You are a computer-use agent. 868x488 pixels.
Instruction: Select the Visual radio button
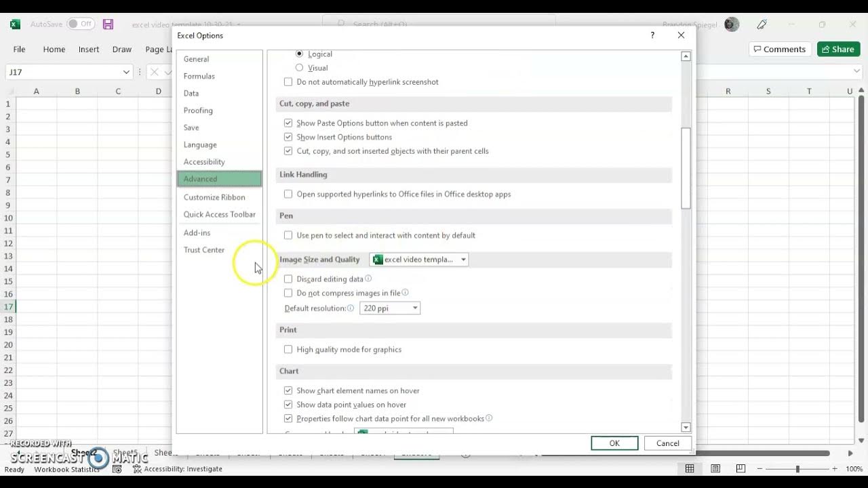(299, 68)
